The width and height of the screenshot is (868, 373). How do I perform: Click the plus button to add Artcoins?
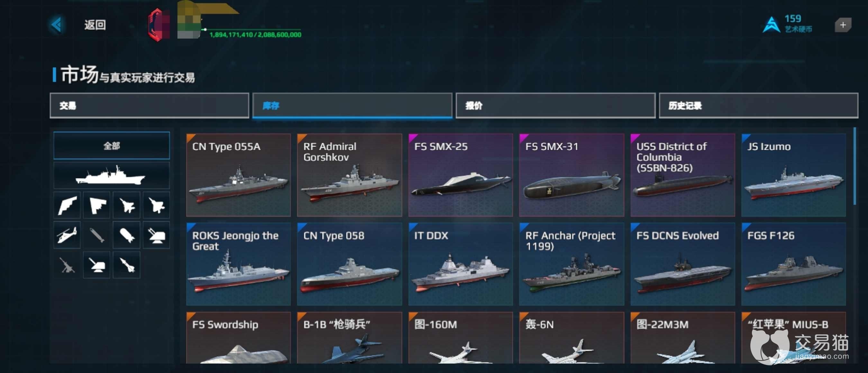coord(843,25)
